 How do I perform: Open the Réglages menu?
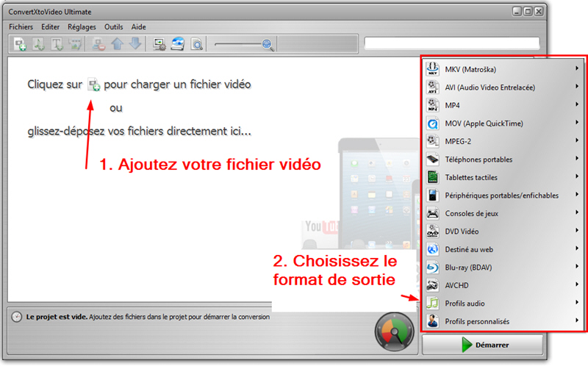point(82,27)
